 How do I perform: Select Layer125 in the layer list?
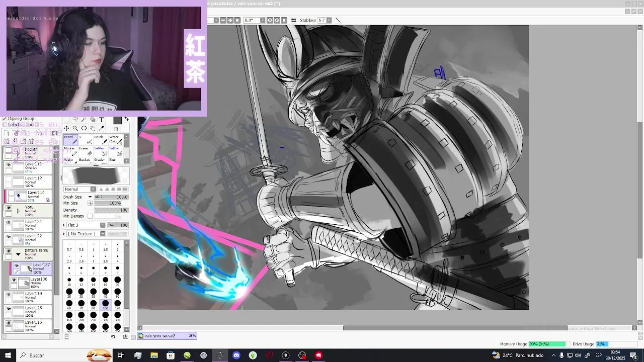click(x=29, y=312)
